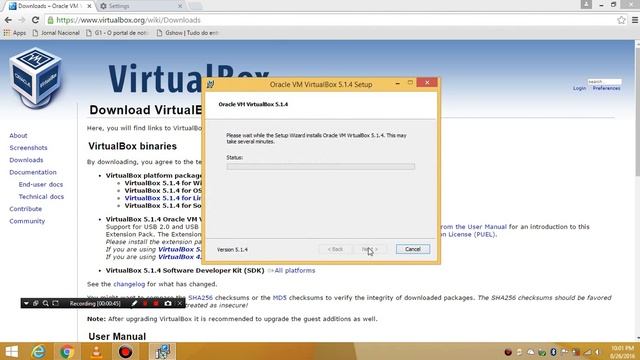
Task: Open the SHA256 checksums link
Action: 200,298
